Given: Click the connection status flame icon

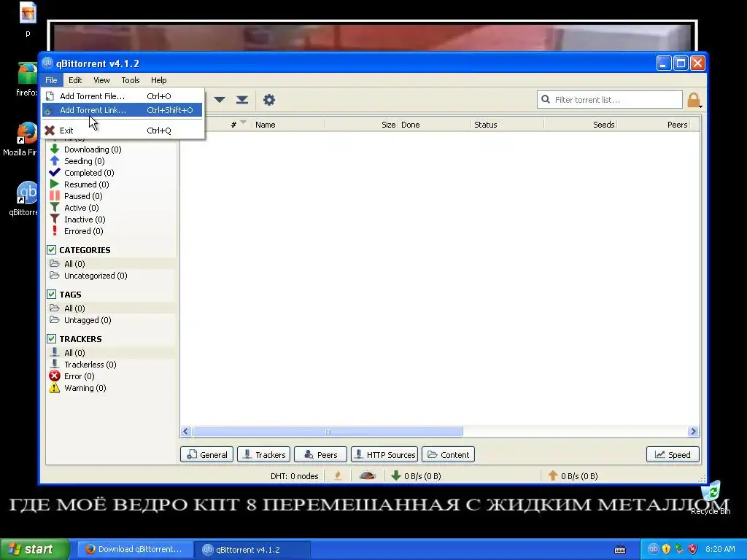Looking at the screenshot, I should pyautogui.click(x=338, y=475).
